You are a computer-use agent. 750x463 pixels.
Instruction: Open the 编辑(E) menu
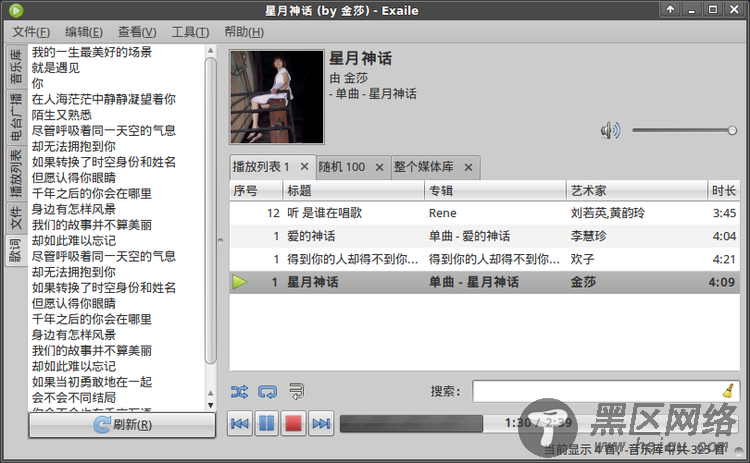click(84, 32)
